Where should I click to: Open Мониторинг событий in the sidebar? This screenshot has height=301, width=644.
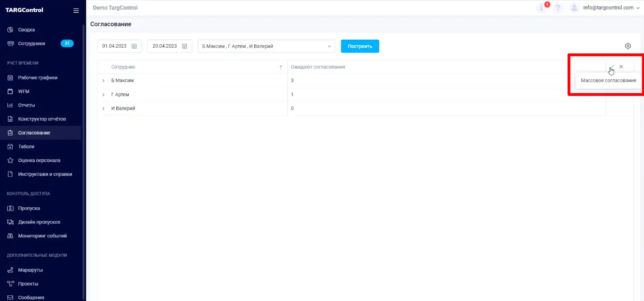43,236
